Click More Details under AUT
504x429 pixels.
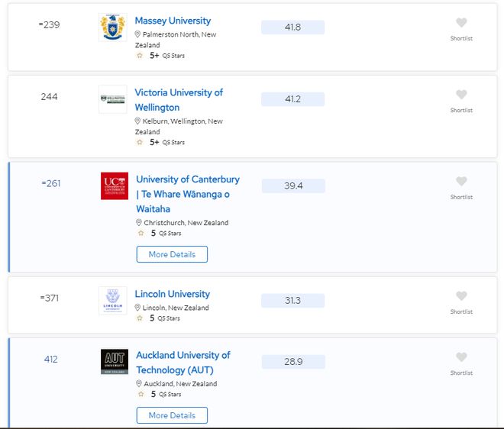pyautogui.click(x=172, y=415)
